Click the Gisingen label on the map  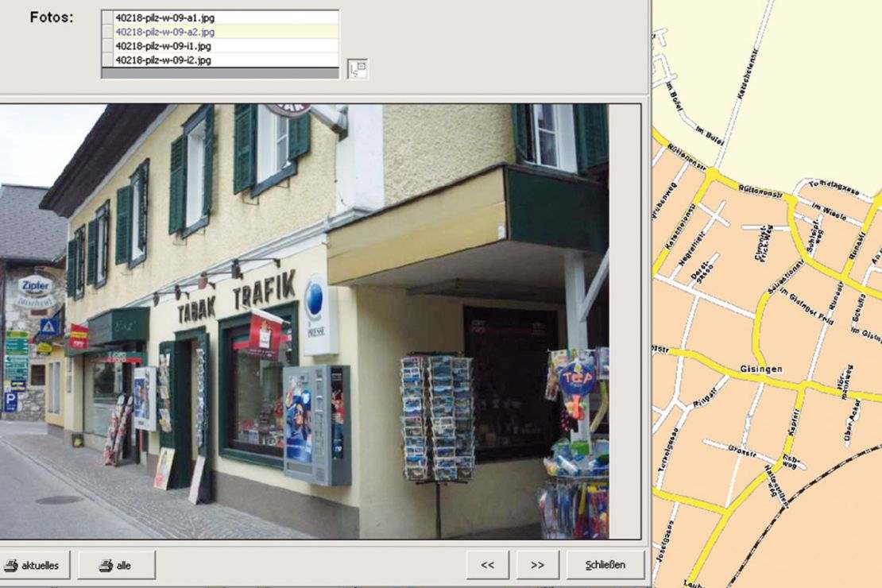coord(761,369)
